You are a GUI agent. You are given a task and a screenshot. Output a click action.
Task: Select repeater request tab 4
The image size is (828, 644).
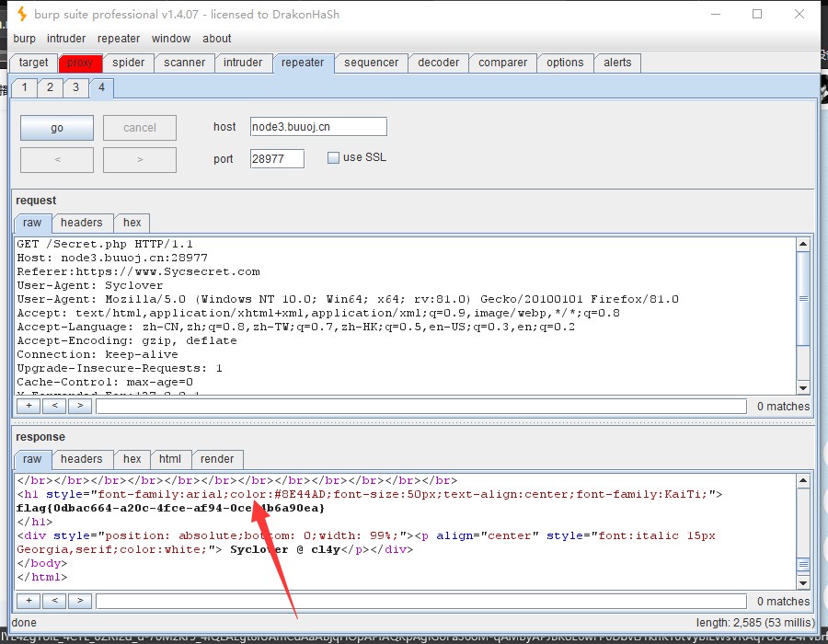click(x=101, y=87)
